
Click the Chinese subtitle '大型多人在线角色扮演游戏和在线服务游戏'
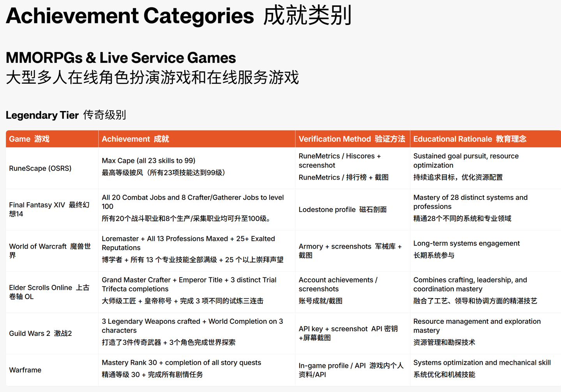[152, 77]
